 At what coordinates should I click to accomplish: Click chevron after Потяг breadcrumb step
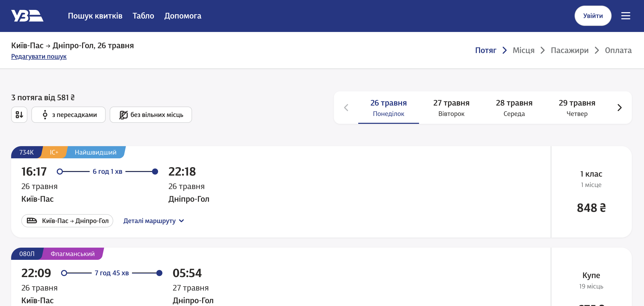point(504,50)
